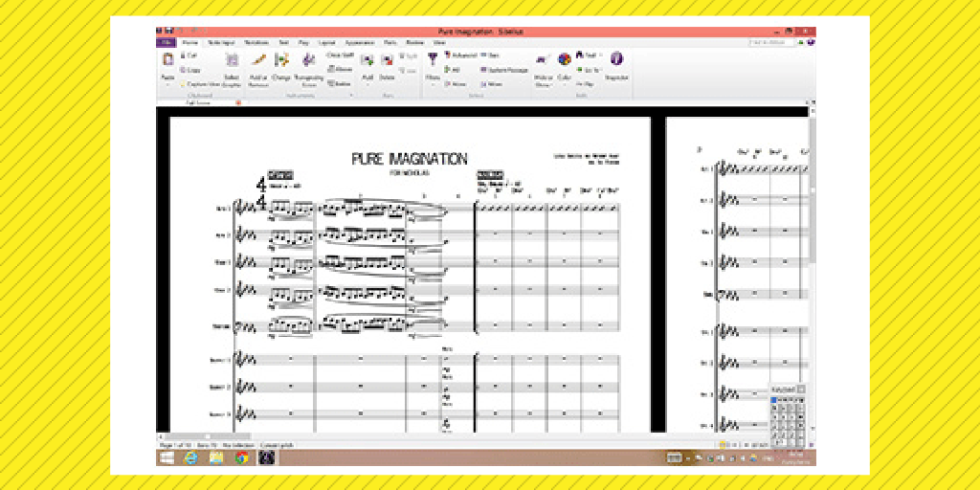
Task: Click the Delete bars icon
Action: (387, 60)
